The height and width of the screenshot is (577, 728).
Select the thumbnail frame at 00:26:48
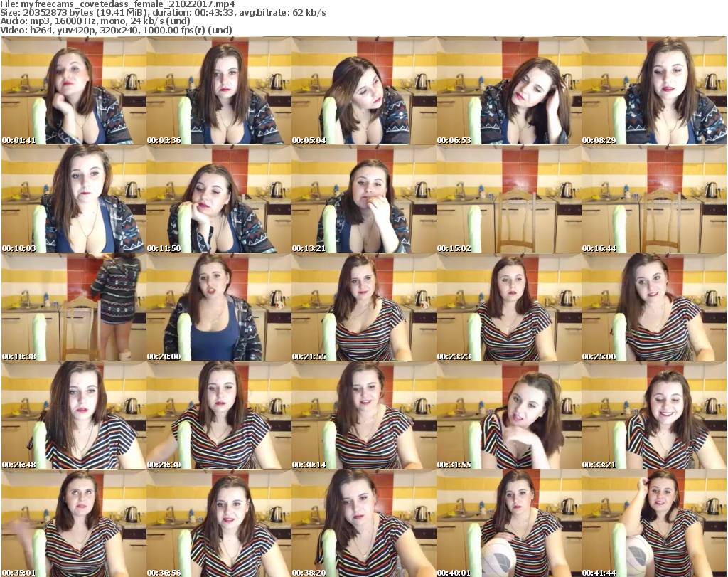(74, 415)
